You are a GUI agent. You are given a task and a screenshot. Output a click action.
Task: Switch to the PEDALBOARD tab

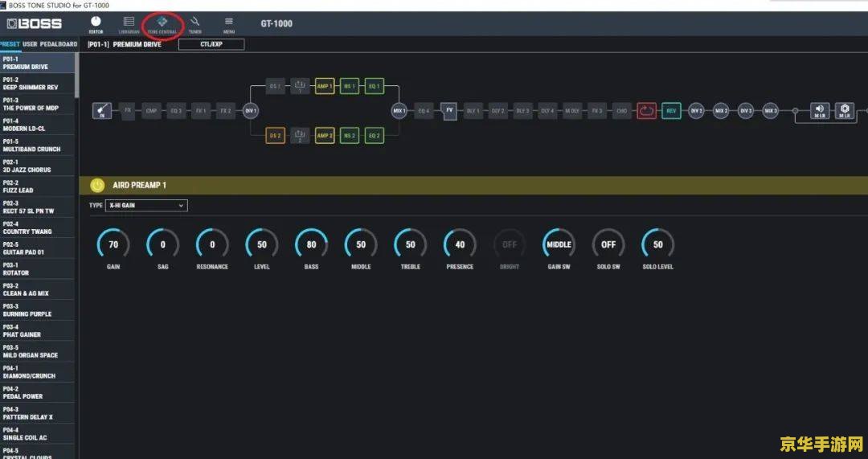point(59,44)
